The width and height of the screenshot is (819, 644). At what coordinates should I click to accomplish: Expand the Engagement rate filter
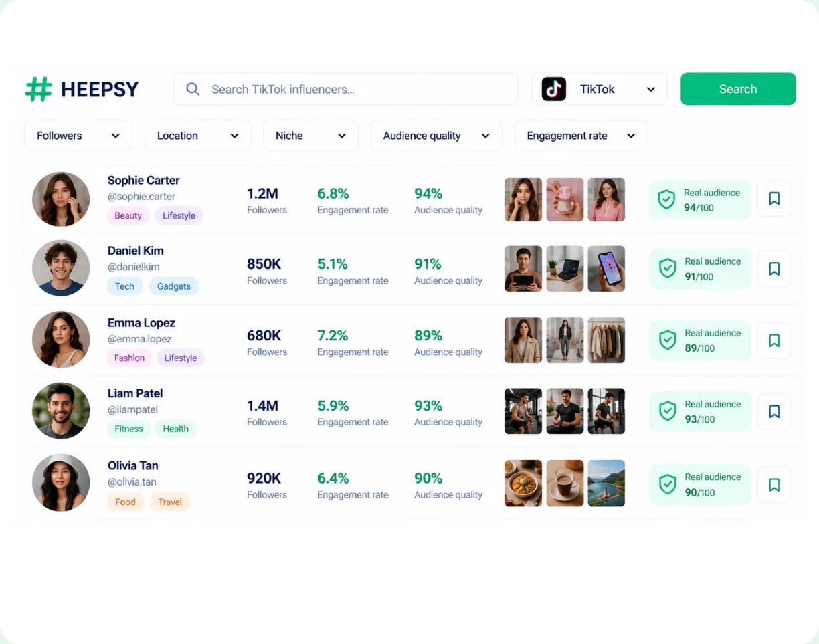[x=581, y=136]
